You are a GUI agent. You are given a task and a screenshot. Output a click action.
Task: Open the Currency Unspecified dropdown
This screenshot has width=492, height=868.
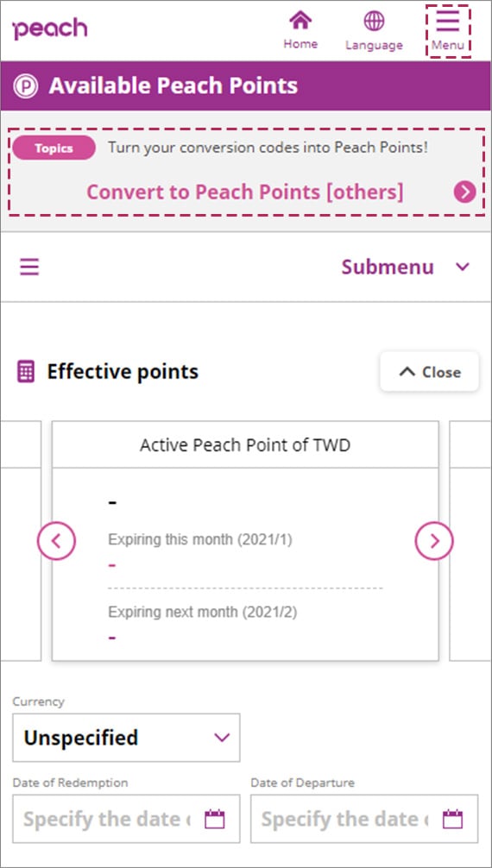pyautogui.click(x=126, y=738)
